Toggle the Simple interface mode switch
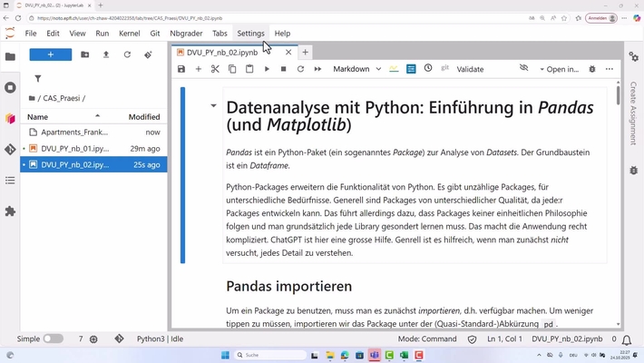The width and height of the screenshot is (644, 363). [x=53, y=338]
